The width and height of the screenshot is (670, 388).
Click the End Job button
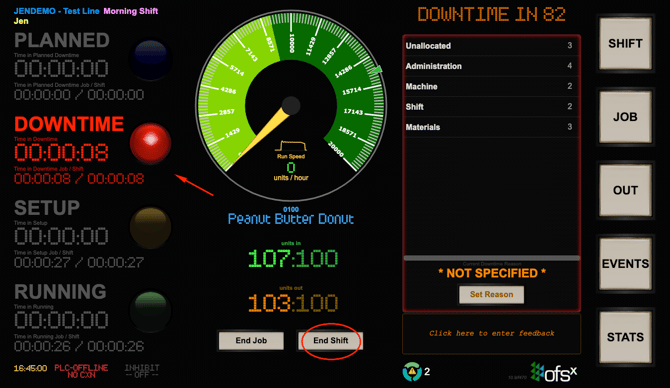(251, 341)
